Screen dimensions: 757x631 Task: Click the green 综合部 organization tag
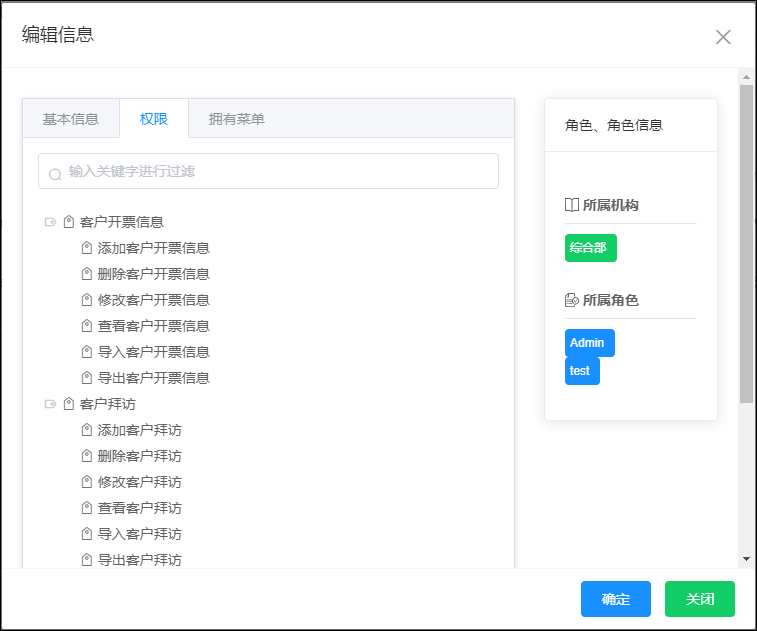coord(590,248)
